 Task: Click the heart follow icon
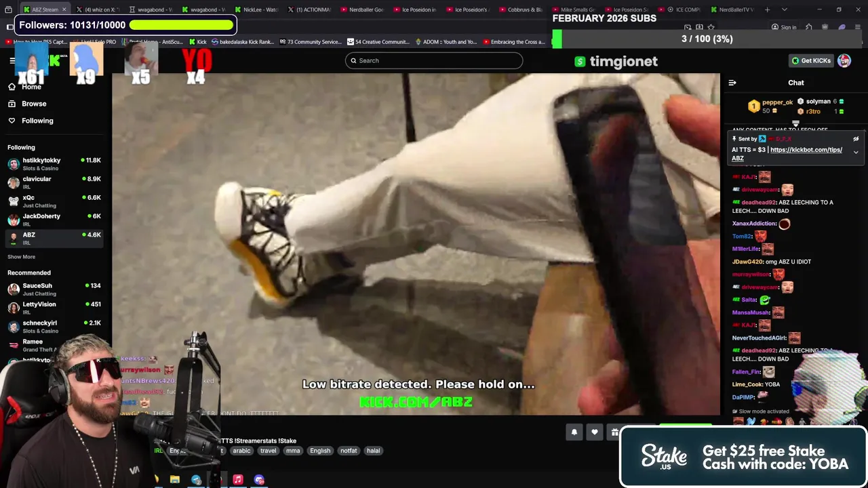click(595, 432)
